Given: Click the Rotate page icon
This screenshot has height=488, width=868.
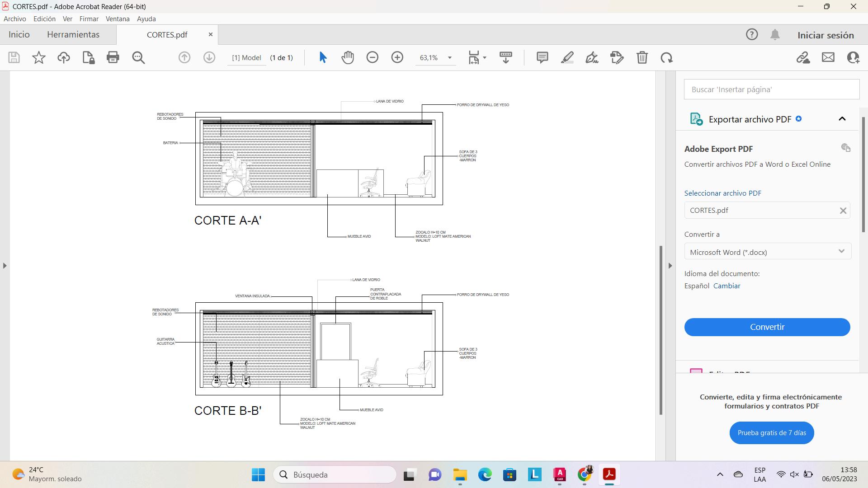Looking at the screenshot, I should tap(666, 57).
